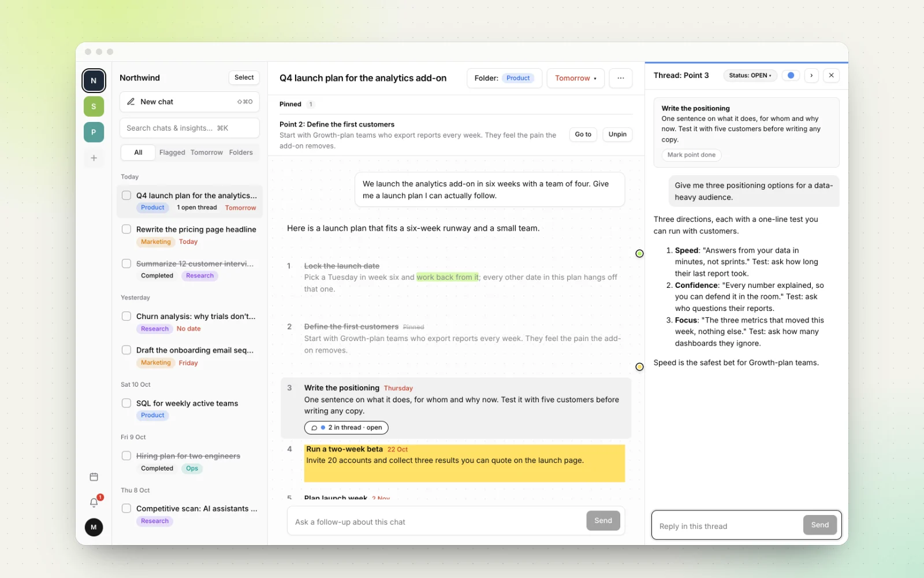Add a new workspace with plus icon

[94, 158]
